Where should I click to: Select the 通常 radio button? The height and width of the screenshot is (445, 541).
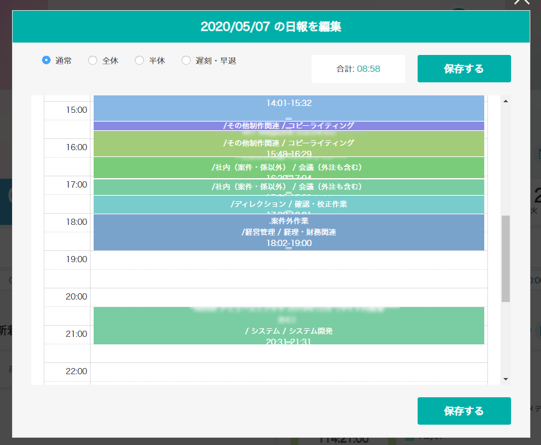pyautogui.click(x=46, y=60)
